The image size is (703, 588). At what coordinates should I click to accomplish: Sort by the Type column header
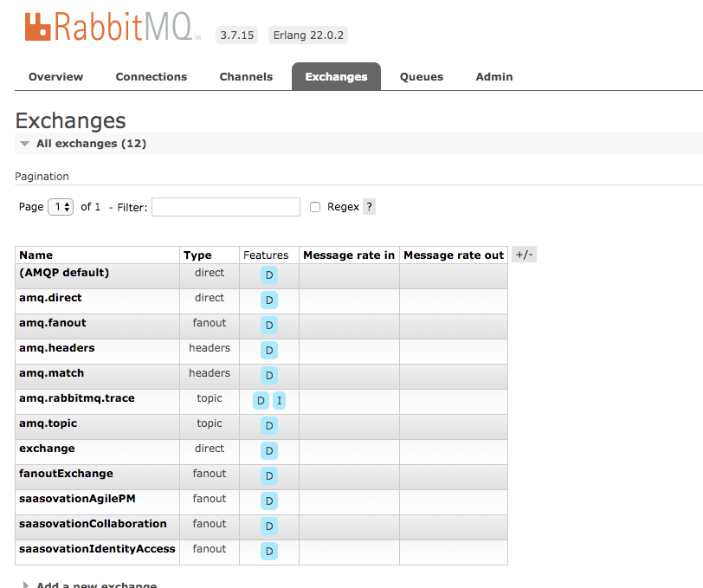197,255
